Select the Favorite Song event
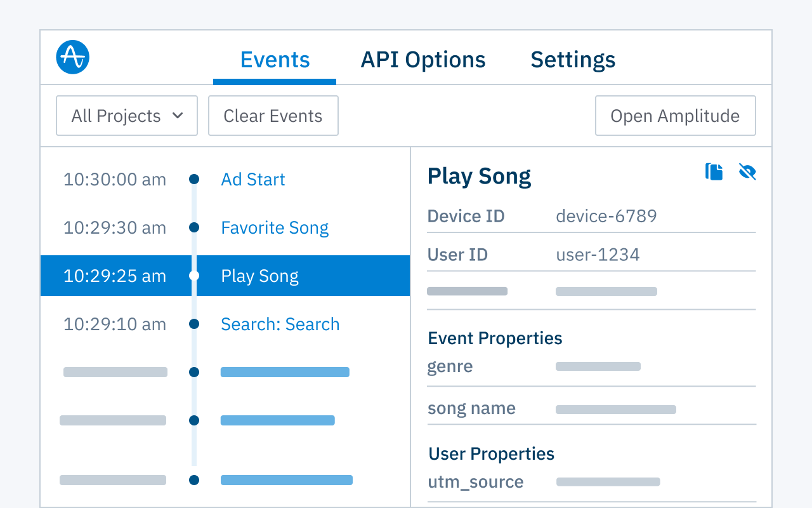The height and width of the screenshot is (508, 812). 275,227
